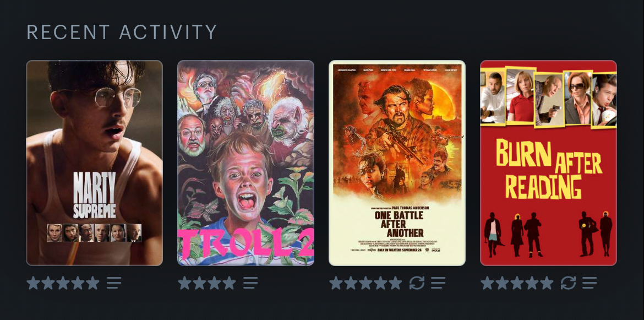Open review icon under One Battle After Another
The image size is (644, 320).
tap(438, 283)
